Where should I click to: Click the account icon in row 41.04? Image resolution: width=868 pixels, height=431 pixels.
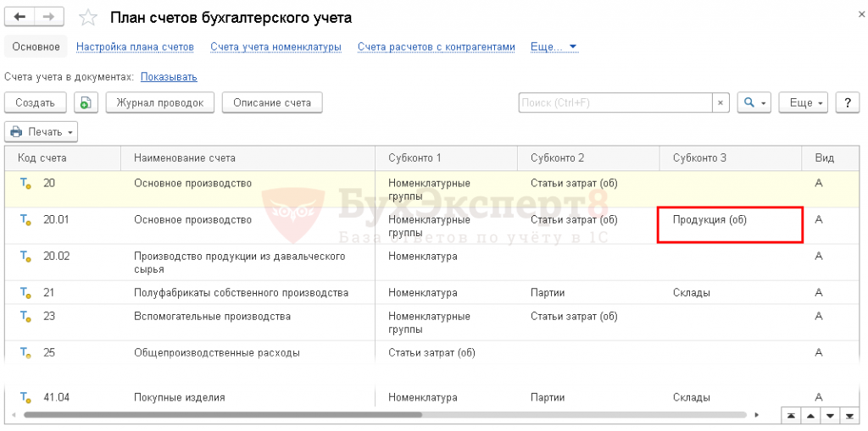point(25,397)
